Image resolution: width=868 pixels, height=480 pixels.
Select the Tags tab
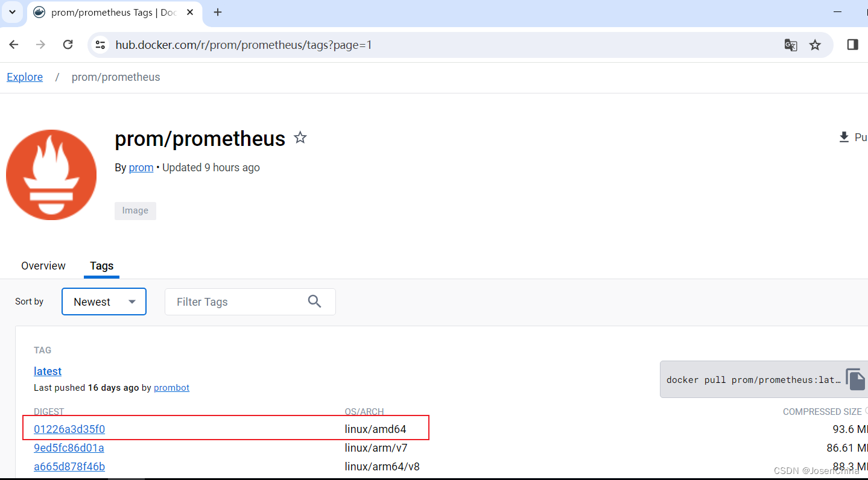tap(101, 266)
